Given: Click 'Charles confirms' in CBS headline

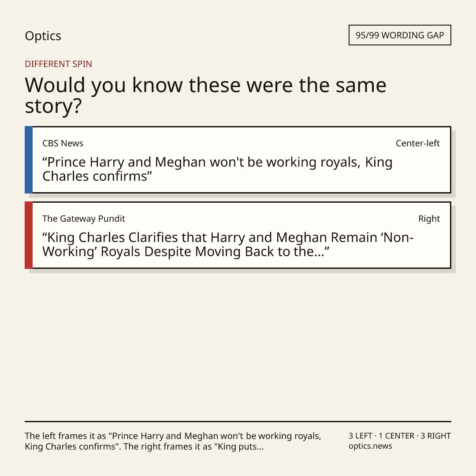Looking at the screenshot, I should 95,176.
